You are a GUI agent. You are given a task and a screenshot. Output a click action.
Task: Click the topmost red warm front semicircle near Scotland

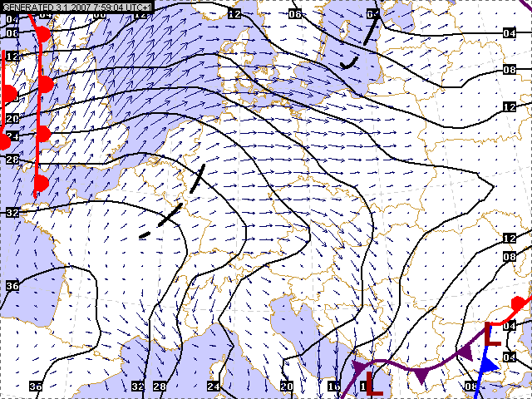(43, 35)
